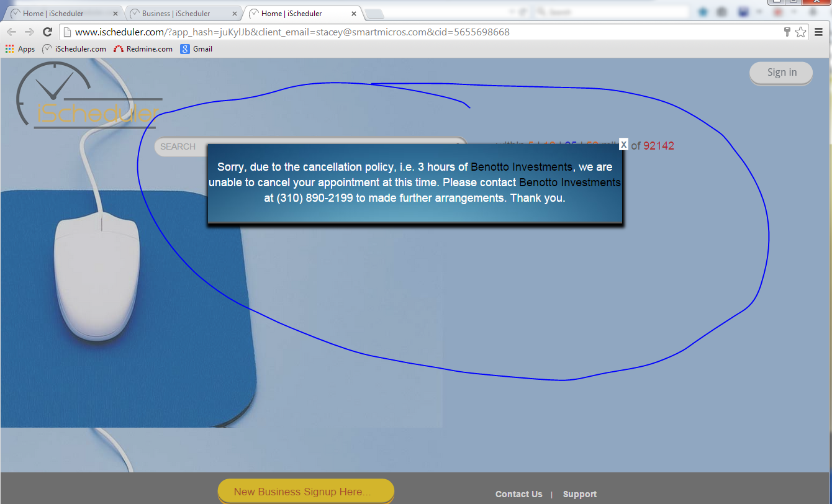Click the ischeduler.com URL in the address bar
This screenshot has height=504, width=832.
tap(292, 32)
